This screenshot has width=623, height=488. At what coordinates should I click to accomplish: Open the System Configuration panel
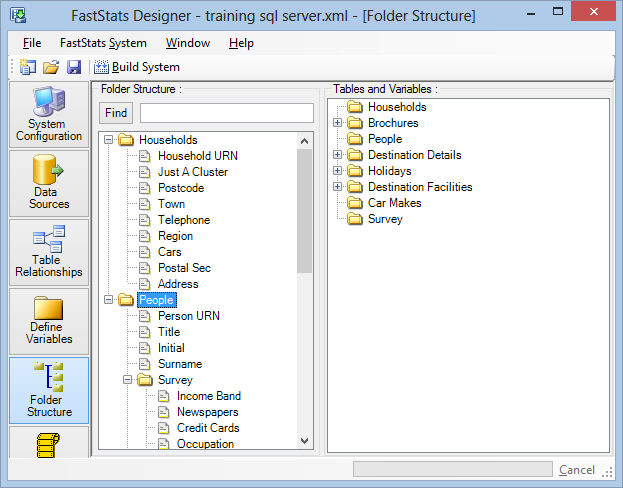click(49, 115)
